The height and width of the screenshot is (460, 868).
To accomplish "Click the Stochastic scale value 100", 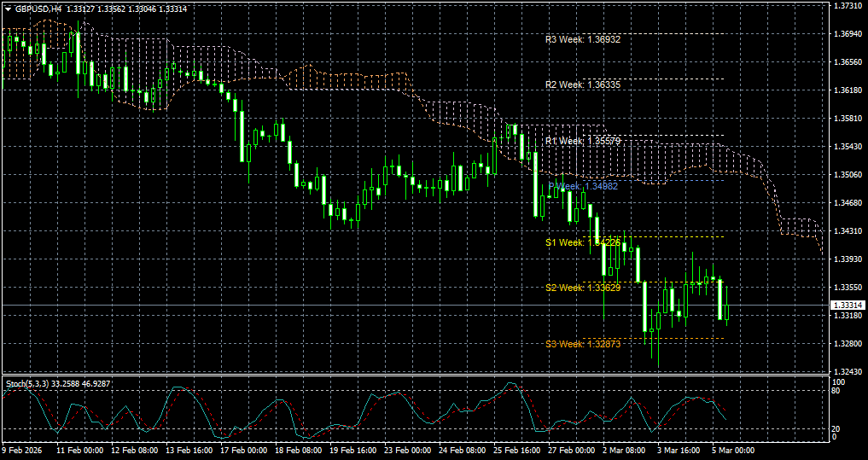I will [839, 382].
